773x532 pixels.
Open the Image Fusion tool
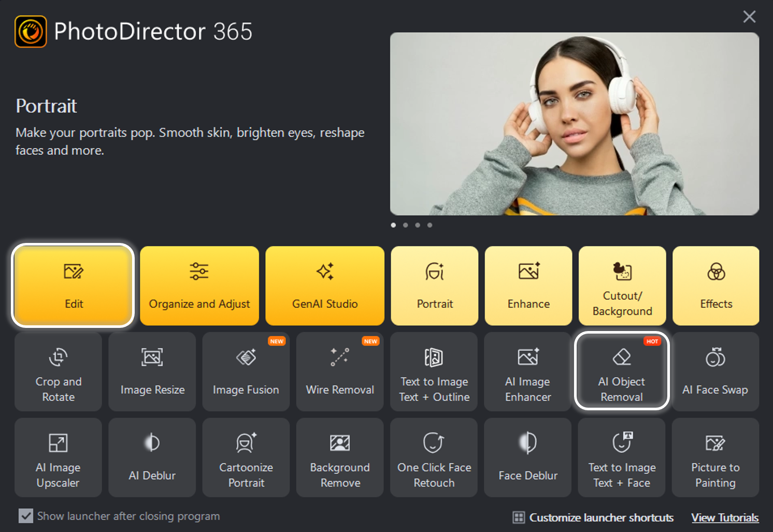click(x=246, y=371)
